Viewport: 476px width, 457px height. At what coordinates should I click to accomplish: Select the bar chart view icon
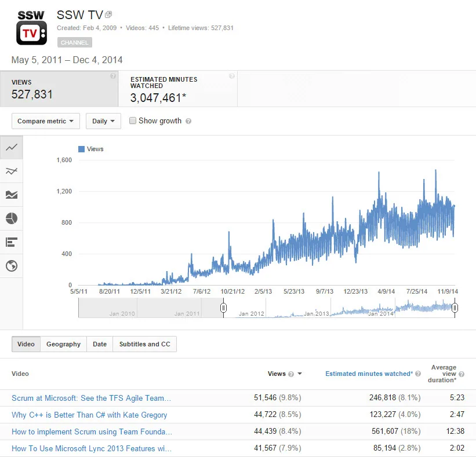(12, 242)
